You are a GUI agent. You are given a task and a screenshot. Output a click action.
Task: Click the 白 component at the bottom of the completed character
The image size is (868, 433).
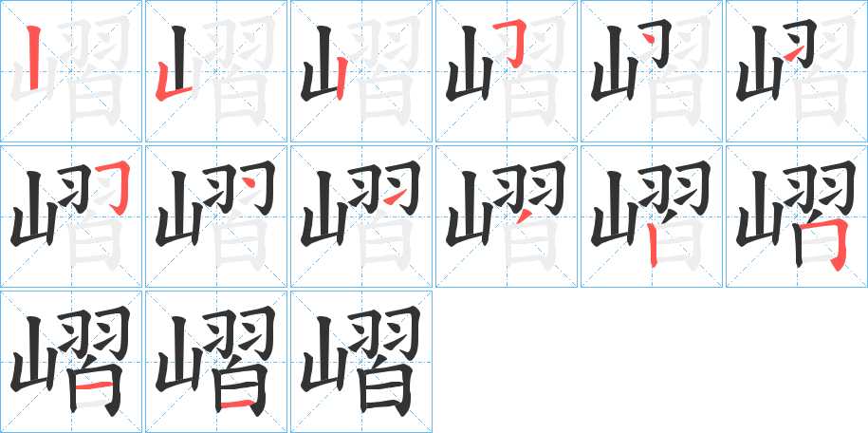tap(383, 389)
